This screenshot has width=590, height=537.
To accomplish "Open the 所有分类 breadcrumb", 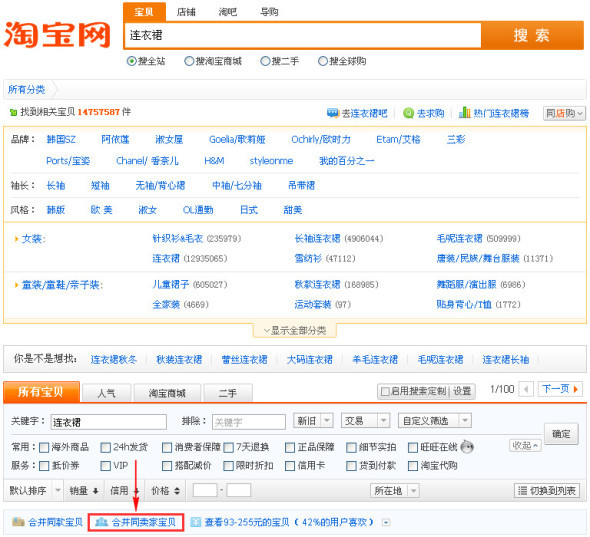I will pyautogui.click(x=26, y=90).
